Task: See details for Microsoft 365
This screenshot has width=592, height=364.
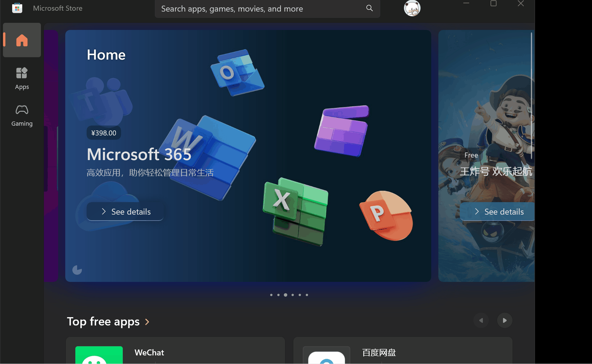Action: [x=125, y=212]
